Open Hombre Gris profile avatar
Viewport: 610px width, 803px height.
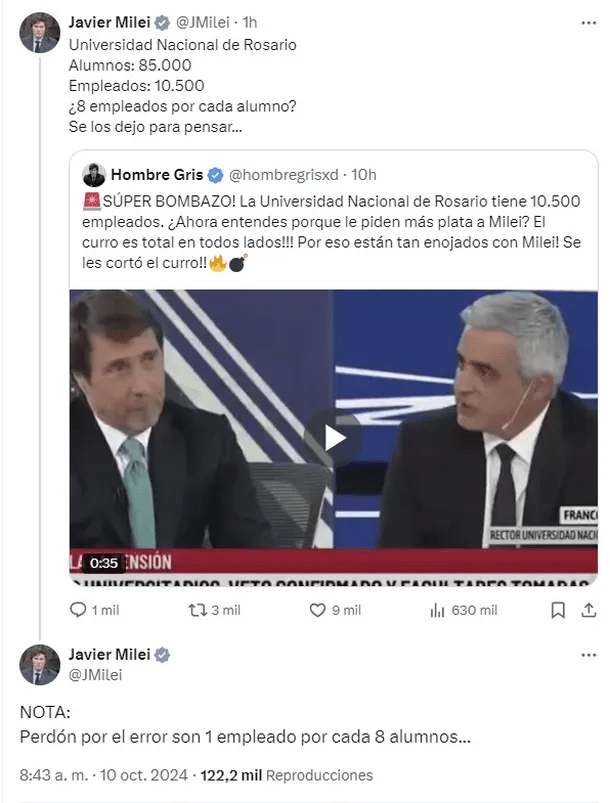95,175
